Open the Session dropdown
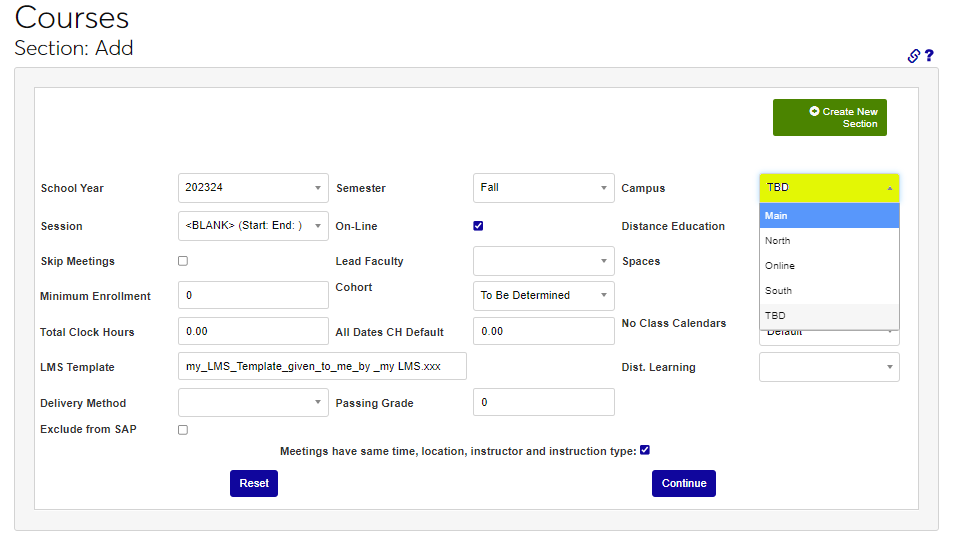957x544 pixels. click(253, 226)
